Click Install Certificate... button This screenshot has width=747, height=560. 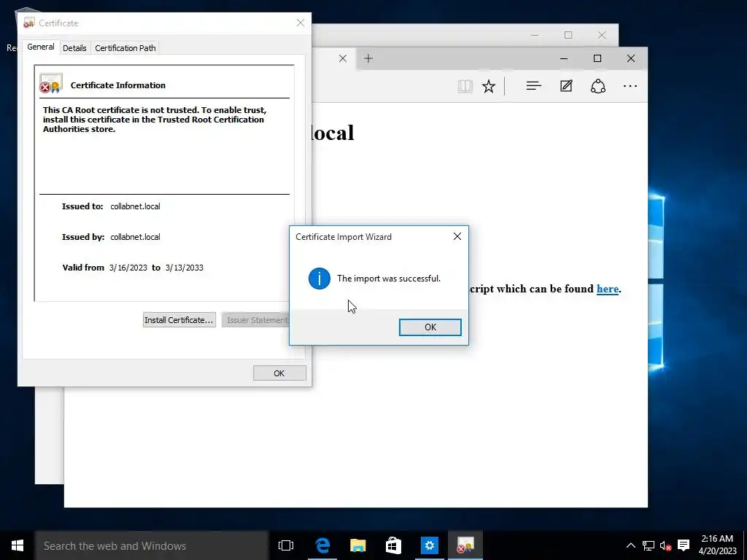[179, 320]
